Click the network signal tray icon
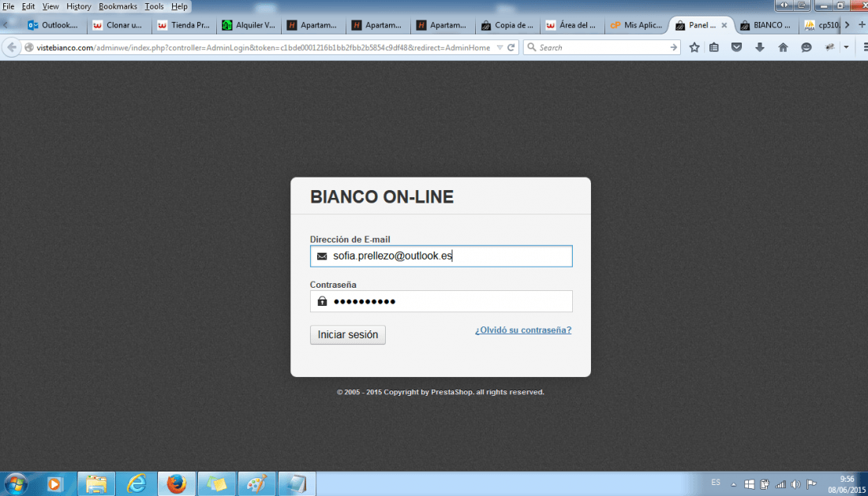Screen dimensions: 868x496 coord(780,484)
